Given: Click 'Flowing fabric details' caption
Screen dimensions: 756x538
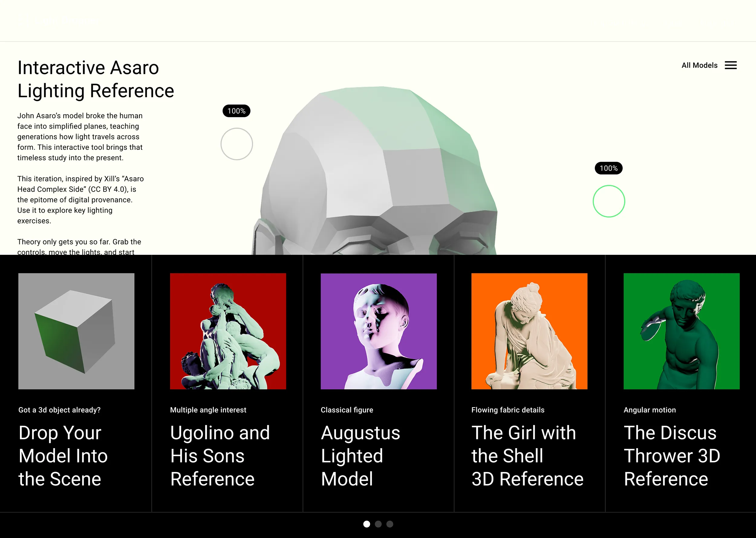Looking at the screenshot, I should (x=508, y=410).
